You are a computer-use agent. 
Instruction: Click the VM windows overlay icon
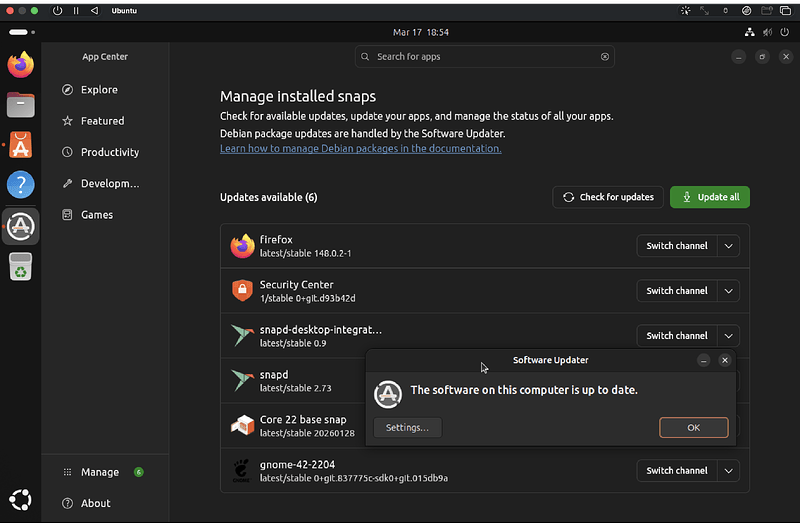pyautogui.click(x=786, y=11)
